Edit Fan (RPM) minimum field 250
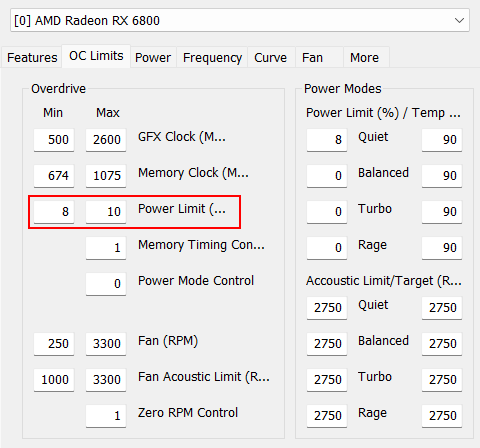Image resolution: width=480 pixels, height=448 pixels. 54,344
